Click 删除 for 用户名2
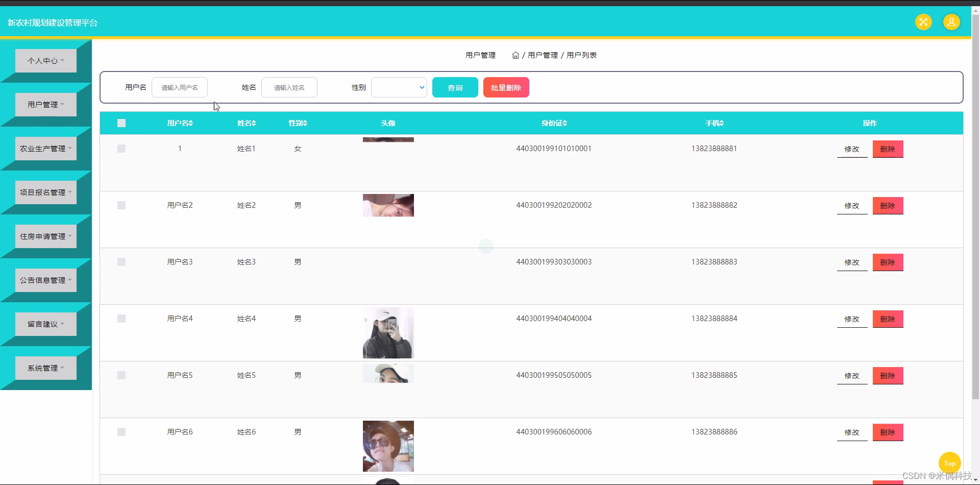 pyautogui.click(x=888, y=206)
